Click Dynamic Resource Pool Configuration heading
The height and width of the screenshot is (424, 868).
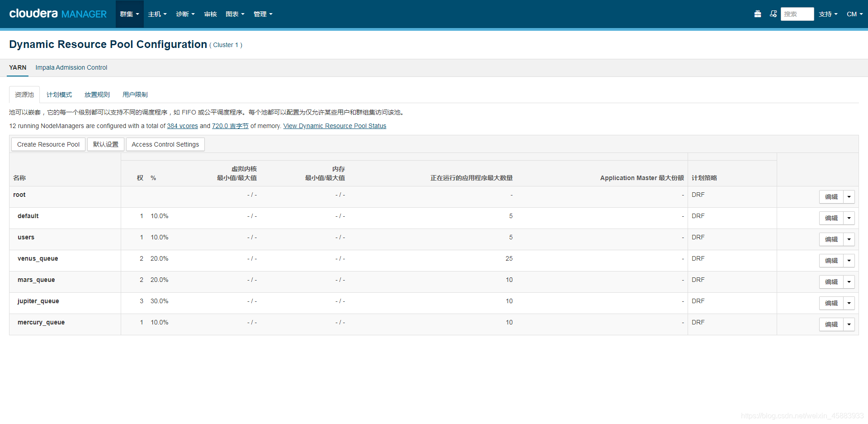point(108,44)
